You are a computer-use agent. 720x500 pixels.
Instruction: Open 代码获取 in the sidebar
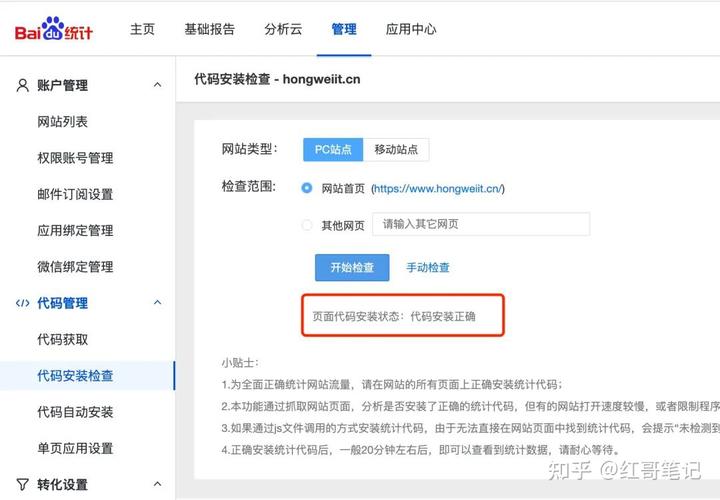[x=62, y=340]
